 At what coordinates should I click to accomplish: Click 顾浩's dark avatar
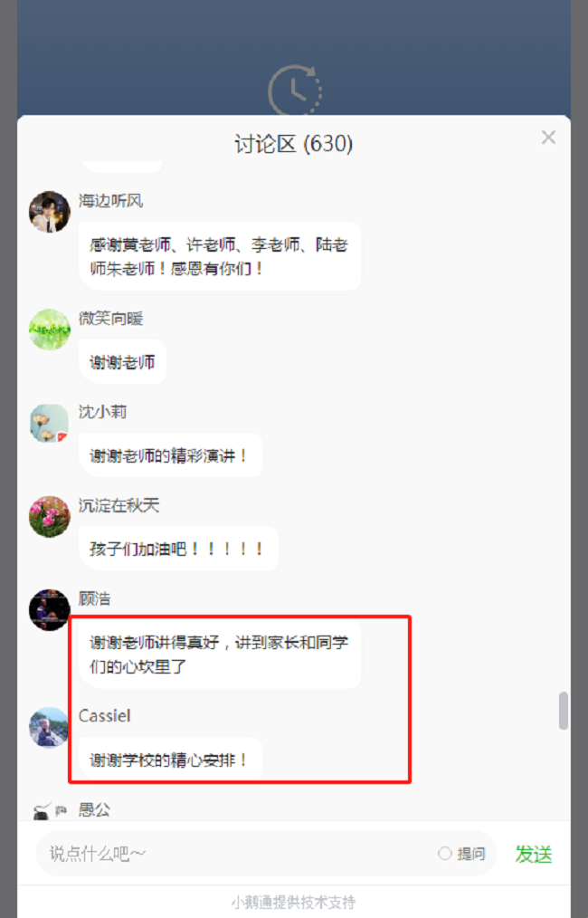(x=50, y=609)
